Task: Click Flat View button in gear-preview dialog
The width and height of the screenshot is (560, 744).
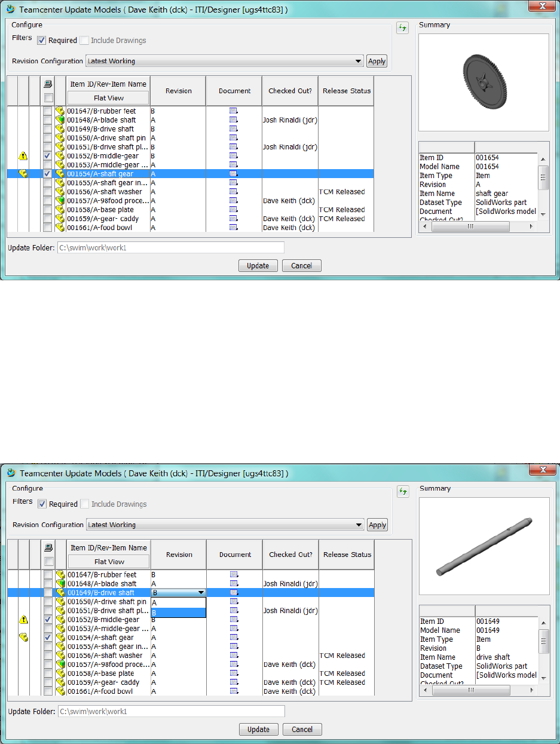Action: coord(108,98)
